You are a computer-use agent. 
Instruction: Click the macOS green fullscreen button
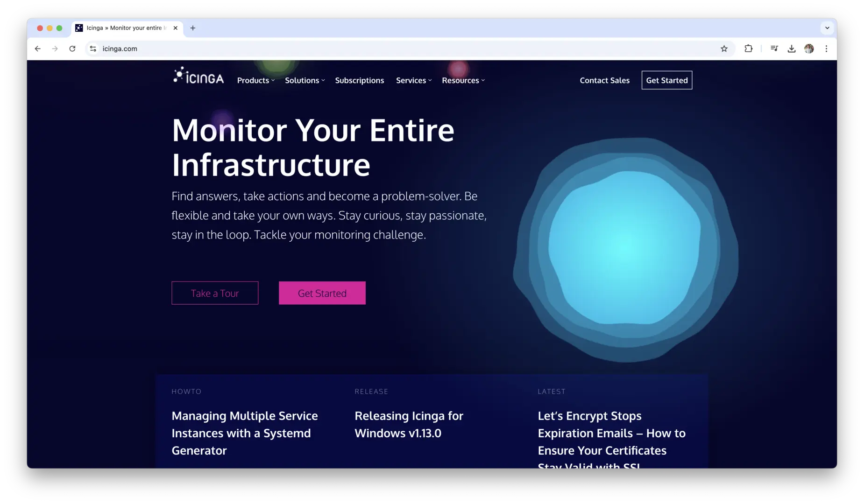59,28
